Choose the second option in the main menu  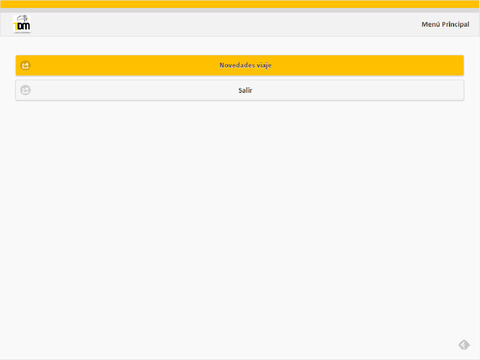click(x=240, y=90)
